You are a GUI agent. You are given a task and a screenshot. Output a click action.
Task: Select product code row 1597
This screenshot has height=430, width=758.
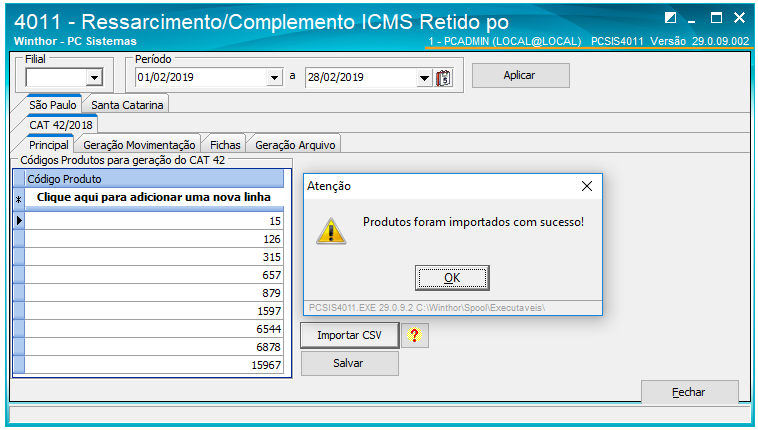point(154,311)
